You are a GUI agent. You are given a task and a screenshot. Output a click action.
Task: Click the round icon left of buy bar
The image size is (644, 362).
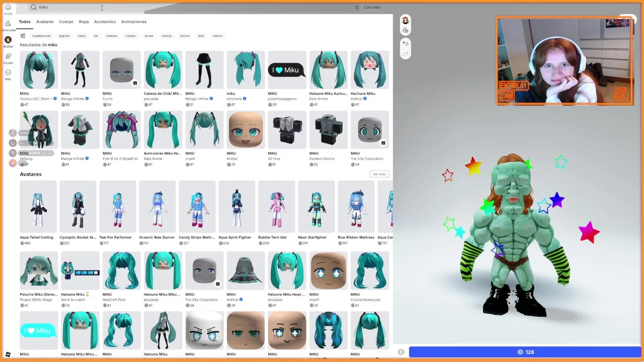401,352
